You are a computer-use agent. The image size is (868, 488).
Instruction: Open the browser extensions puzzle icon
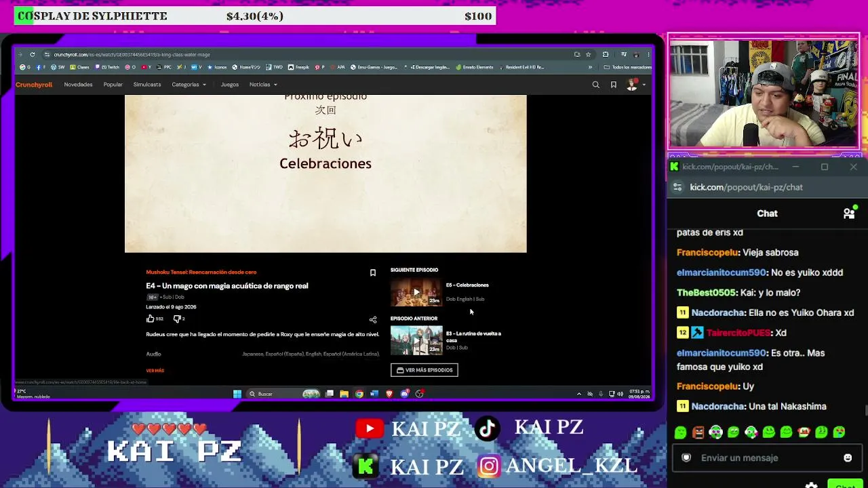pyautogui.click(x=606, y=54)
